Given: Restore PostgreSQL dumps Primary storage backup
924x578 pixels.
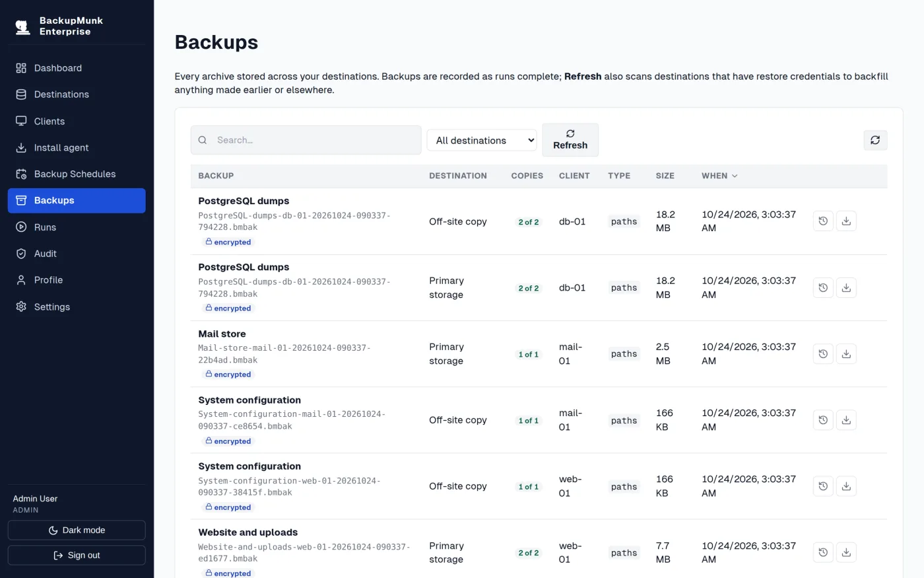Looking at the screenshot, I should [823, 288].
